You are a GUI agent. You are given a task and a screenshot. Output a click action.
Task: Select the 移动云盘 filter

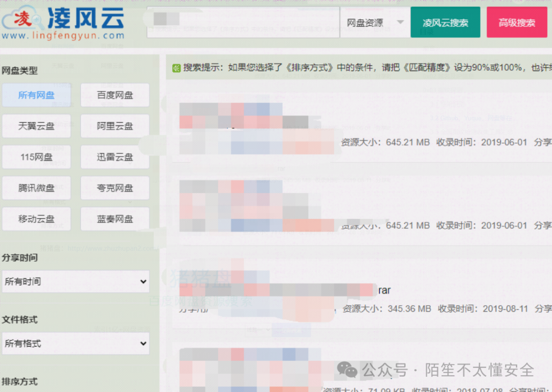(x=36, y=219)
